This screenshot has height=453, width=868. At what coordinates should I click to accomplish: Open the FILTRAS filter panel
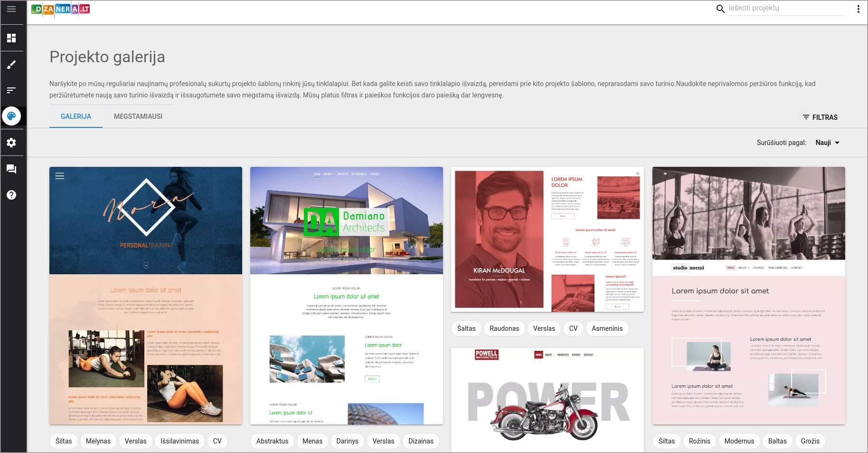820,117
